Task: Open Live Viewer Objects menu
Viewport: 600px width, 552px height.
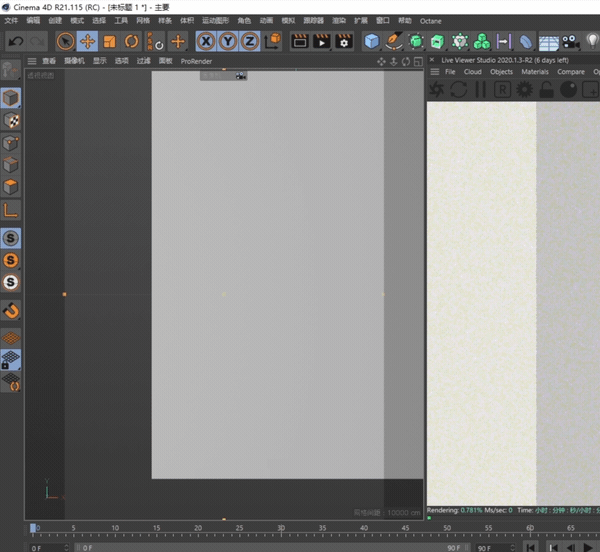Action: pos(501,72)
